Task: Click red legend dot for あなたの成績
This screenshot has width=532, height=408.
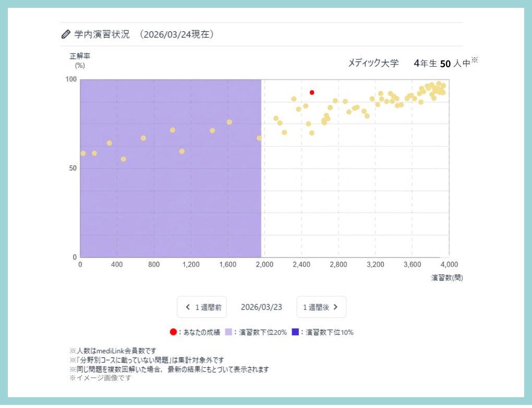Action: tap(173, 332)
